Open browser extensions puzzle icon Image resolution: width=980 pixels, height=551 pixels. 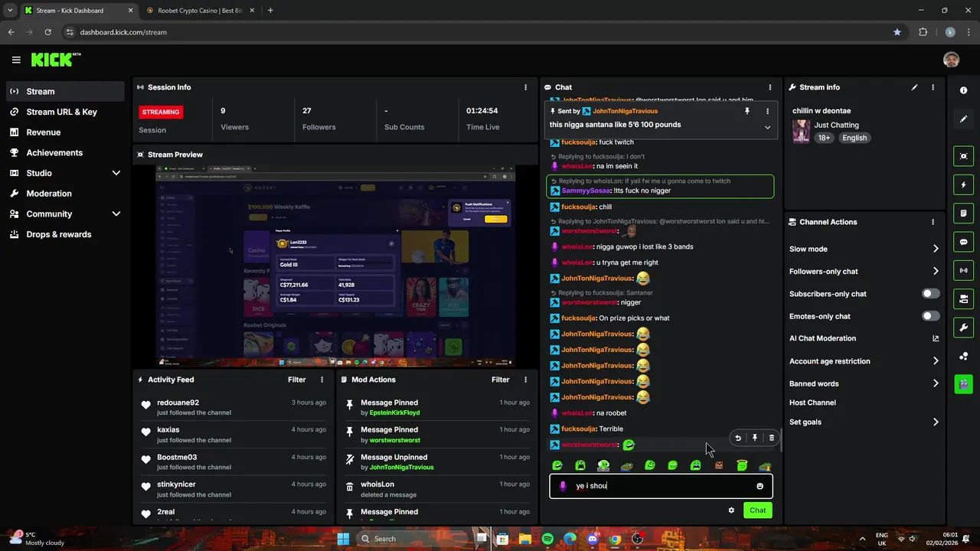923,32
